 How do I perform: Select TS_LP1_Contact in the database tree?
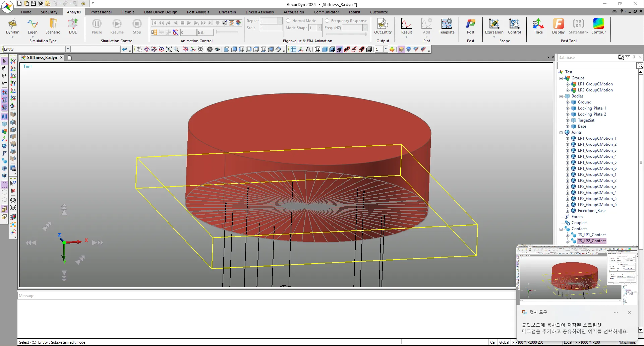591,235
